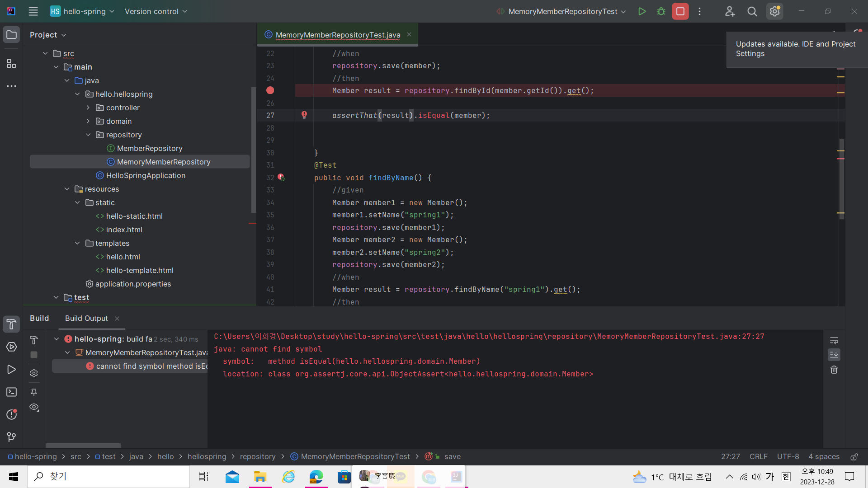Open the Run tool window icon
The width and height of the screenshot is (868, 488).
click(11, 370)
